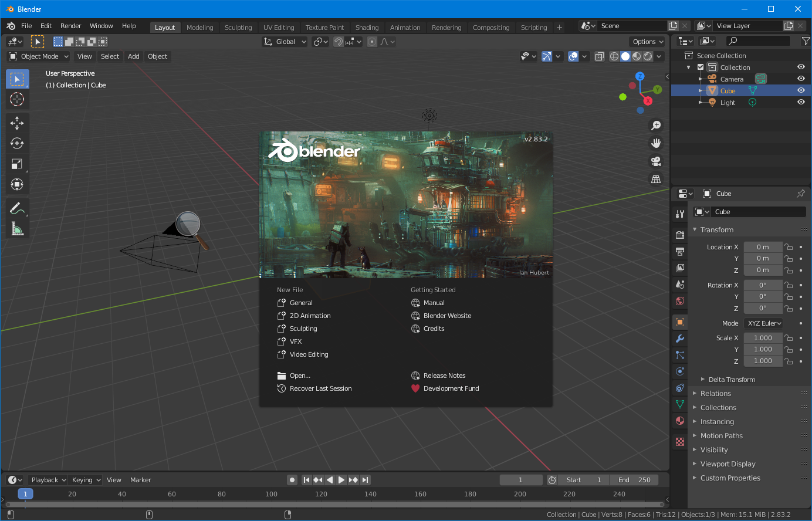Open the Physics properties tab

click(680, 371)
